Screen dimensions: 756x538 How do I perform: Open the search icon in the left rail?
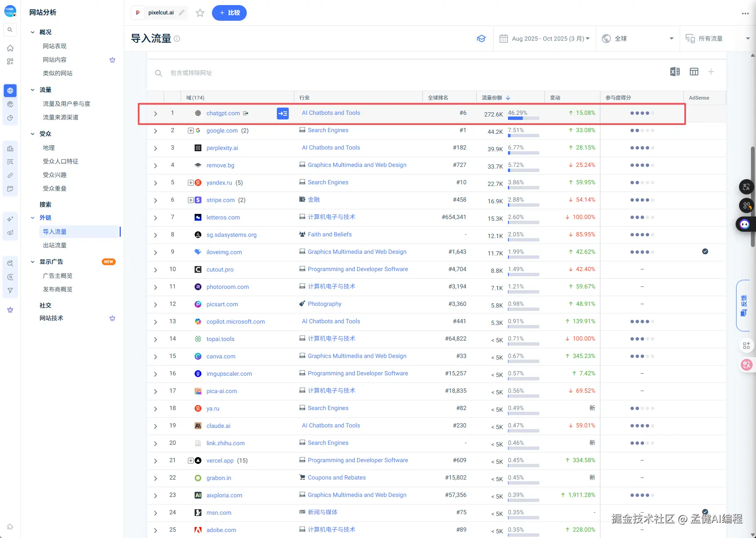pyautogui.click(x=10, y=30)
